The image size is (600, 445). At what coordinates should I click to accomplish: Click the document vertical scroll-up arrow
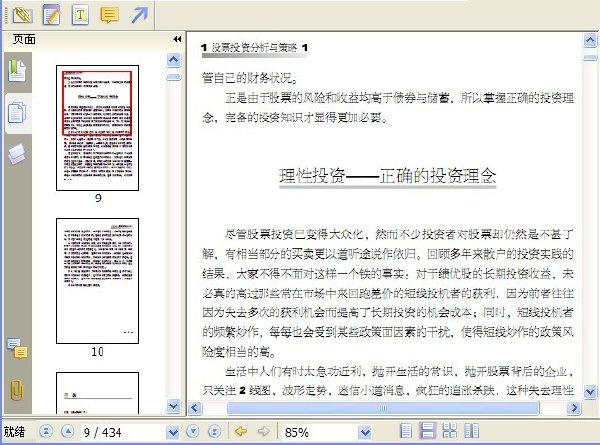click(x=590, y=40)
